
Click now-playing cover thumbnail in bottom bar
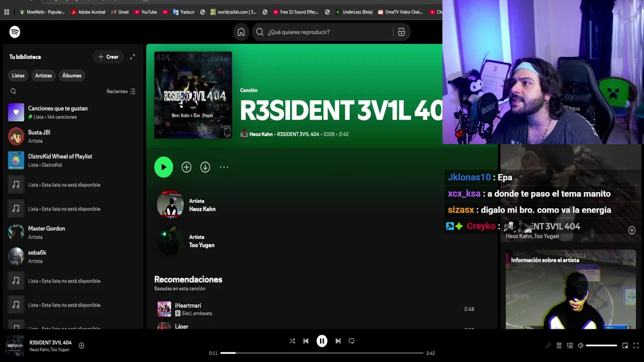click(15, 345)
